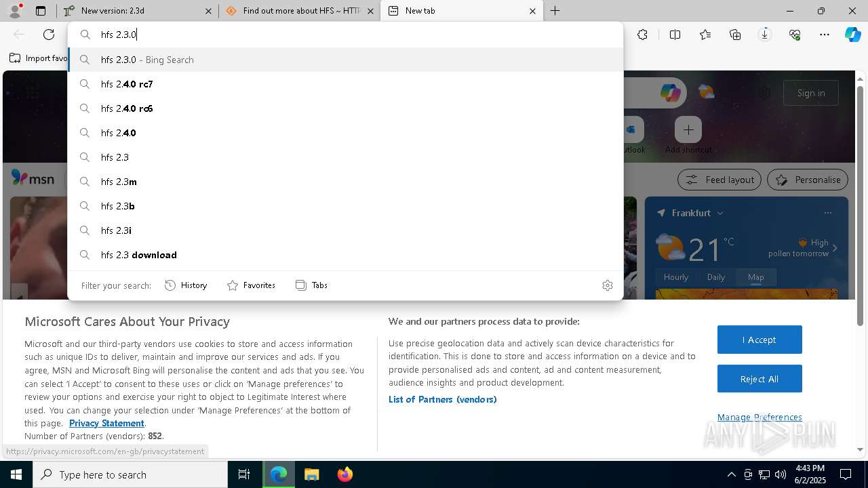868x488 pixels.
Task: Close the 'New version: 2.3d' tab
Action: tap(208, 11)
